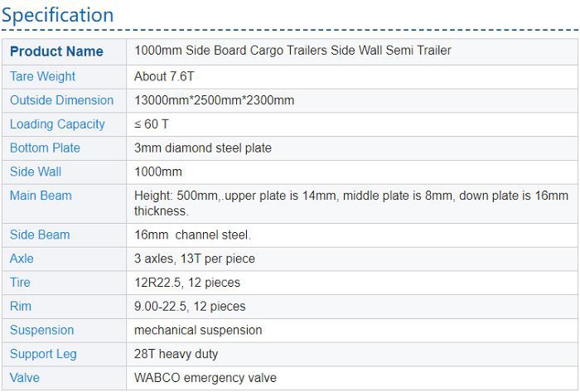Click the '12R22.5, 12 pieces' tire value
The width and height of the screenshot is (580, 392).
(187, 283)
